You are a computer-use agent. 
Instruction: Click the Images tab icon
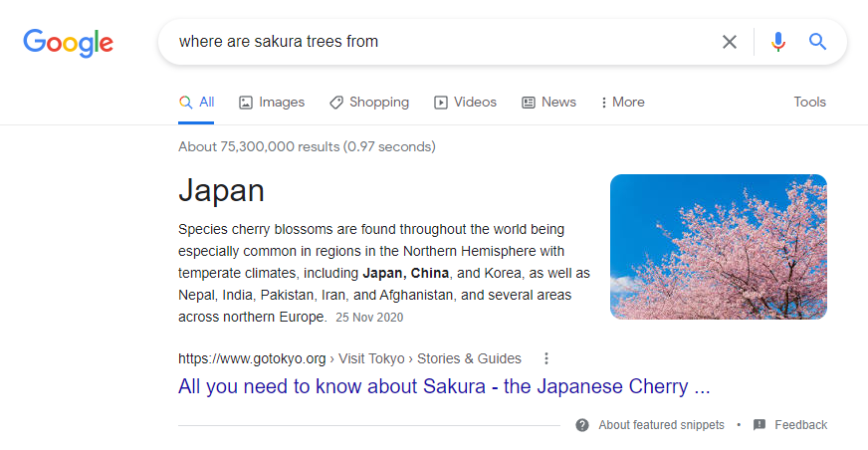pos(246,102)
